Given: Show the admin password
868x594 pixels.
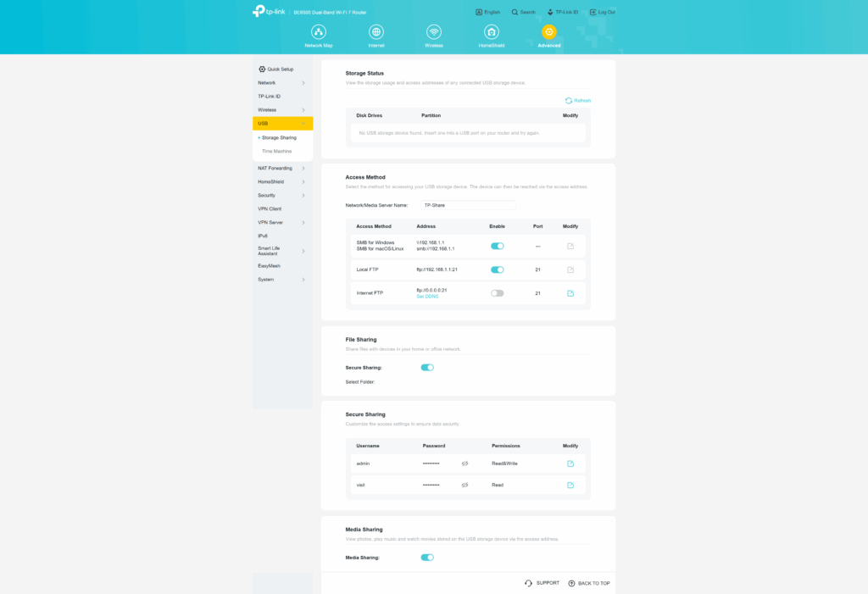Looking at the screenshot, I should 465,464.
